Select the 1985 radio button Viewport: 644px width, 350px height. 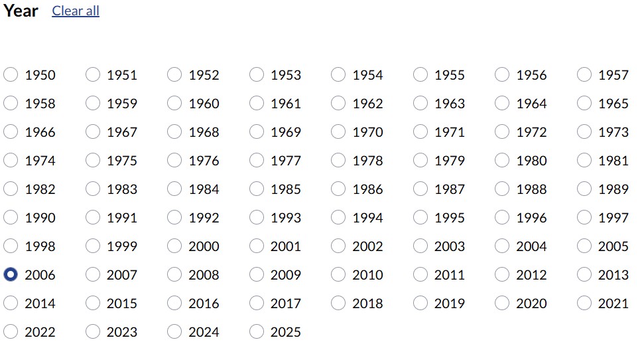click(257, 189)
